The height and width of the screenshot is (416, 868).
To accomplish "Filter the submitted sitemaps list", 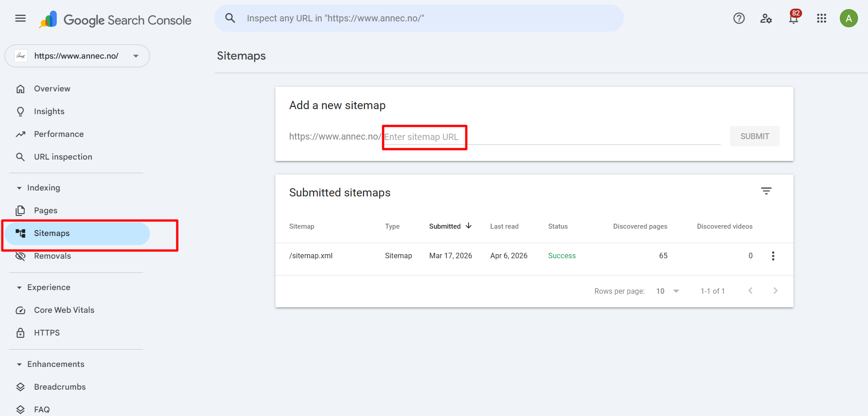I will click(x=767, y=191).
